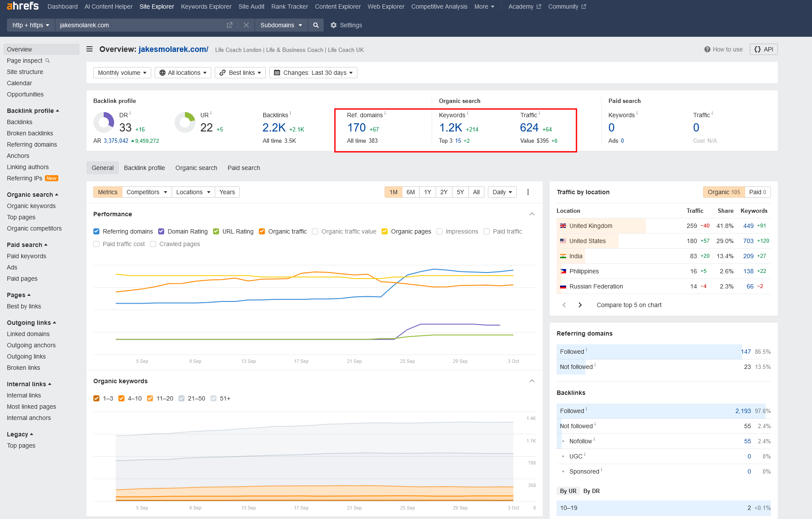Click the API button

point(764,49)
